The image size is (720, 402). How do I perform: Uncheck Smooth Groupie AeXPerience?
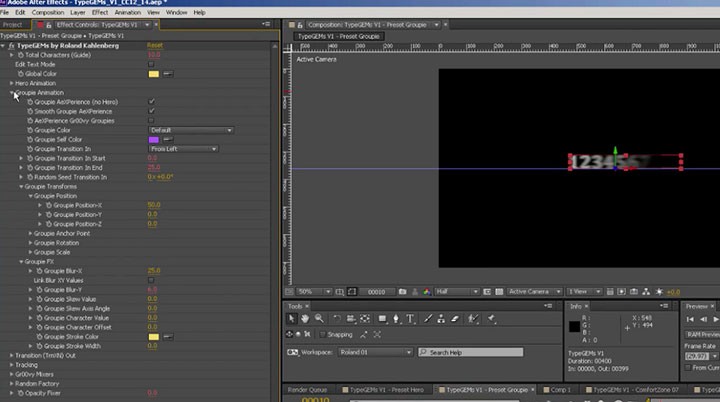tap(151, 111)
